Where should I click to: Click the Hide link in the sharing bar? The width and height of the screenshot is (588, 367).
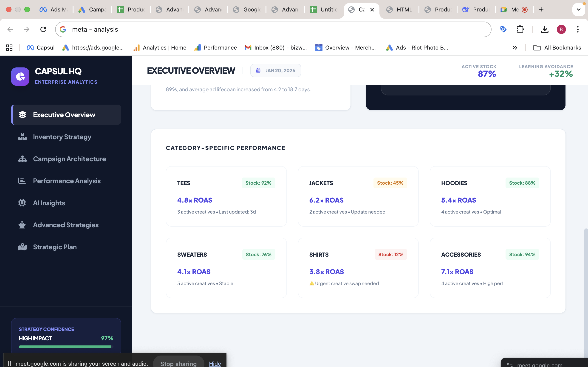[x=215, y=363]
